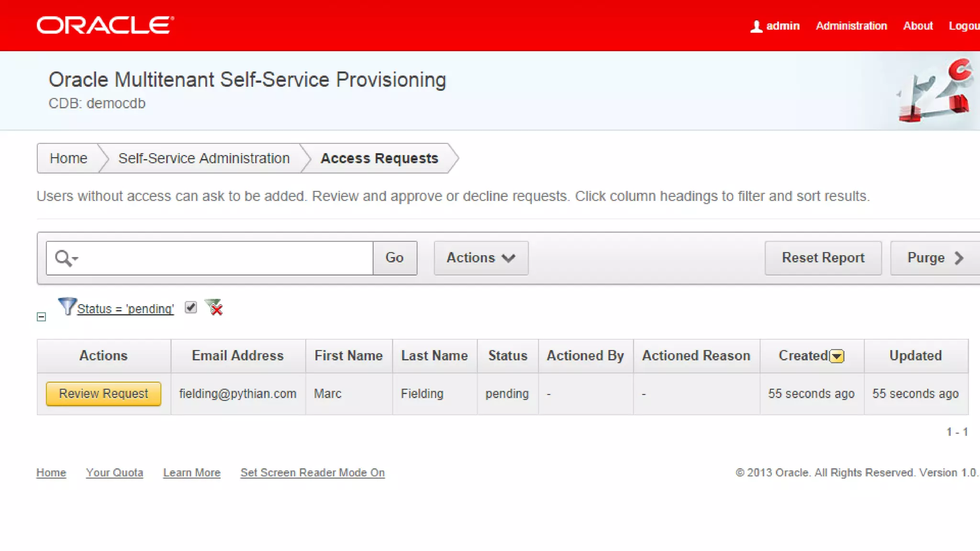Edit the Status = 'pending' filter link
This screenshot has height=551, width=980.
pos(125,309)
